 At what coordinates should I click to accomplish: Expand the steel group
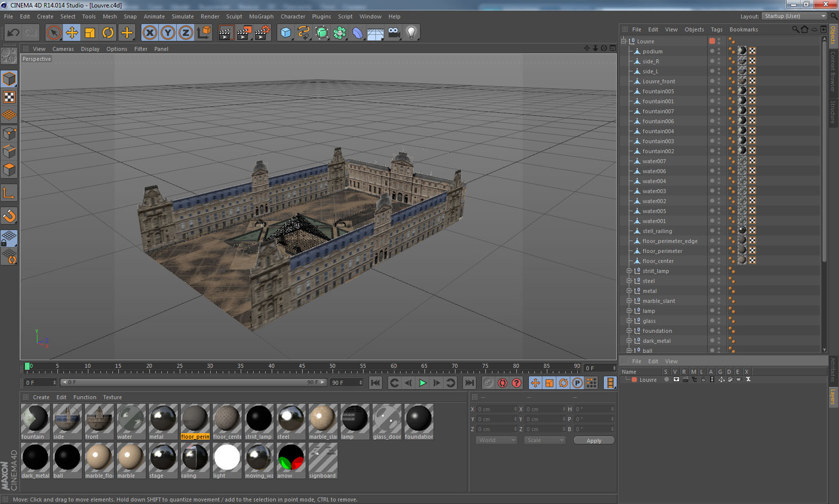click(x=629, y=281)
